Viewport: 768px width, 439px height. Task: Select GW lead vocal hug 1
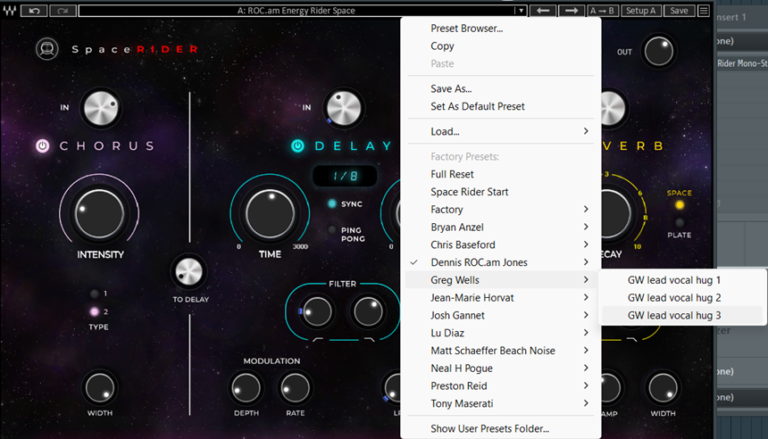(682, 280)
